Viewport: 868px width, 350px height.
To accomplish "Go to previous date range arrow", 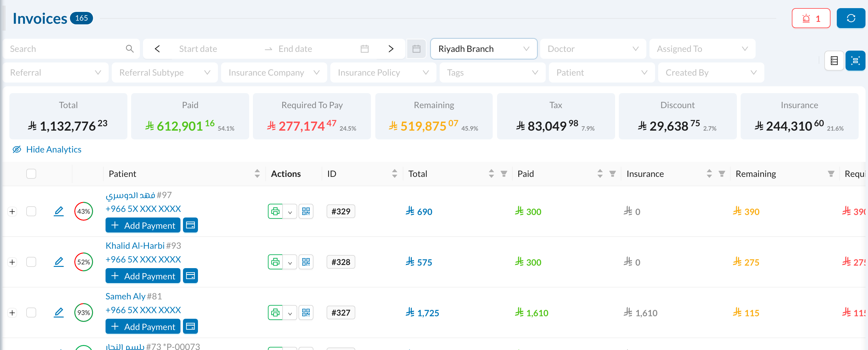I will tap(157, 49).
